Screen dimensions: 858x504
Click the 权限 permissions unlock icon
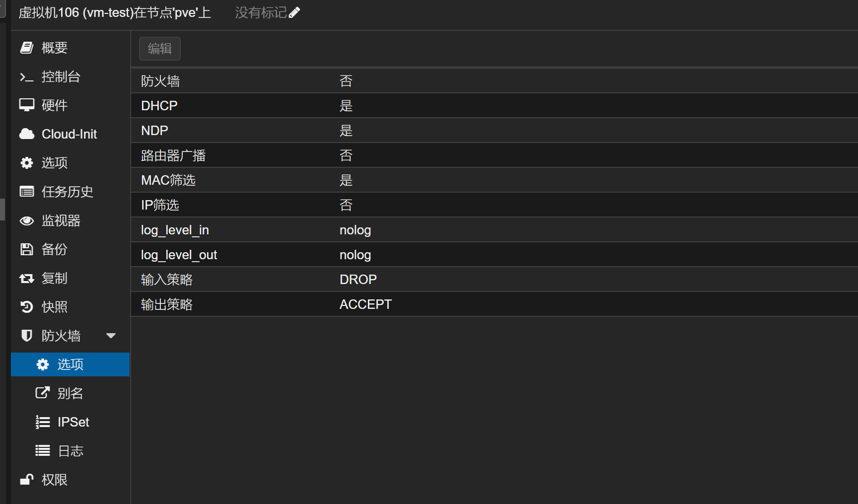27,479
